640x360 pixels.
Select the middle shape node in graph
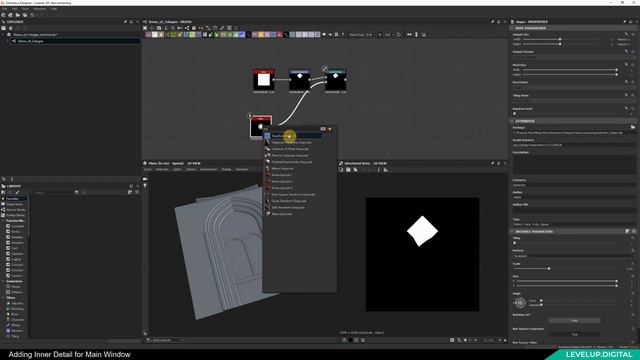point(300,80)
